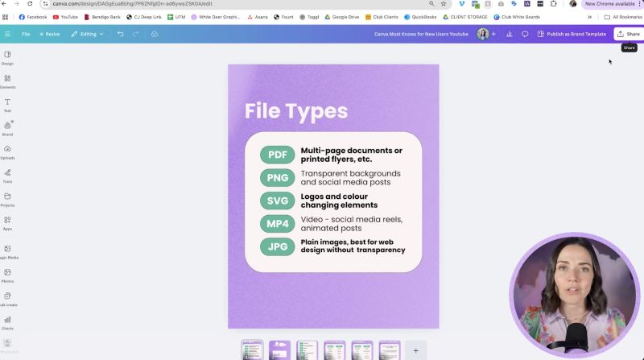Image resolution: width=644 pixels, height=360 pixels.
Task: Select the File Types heading text
Action: pyautogui.click(x=296, y=111)
